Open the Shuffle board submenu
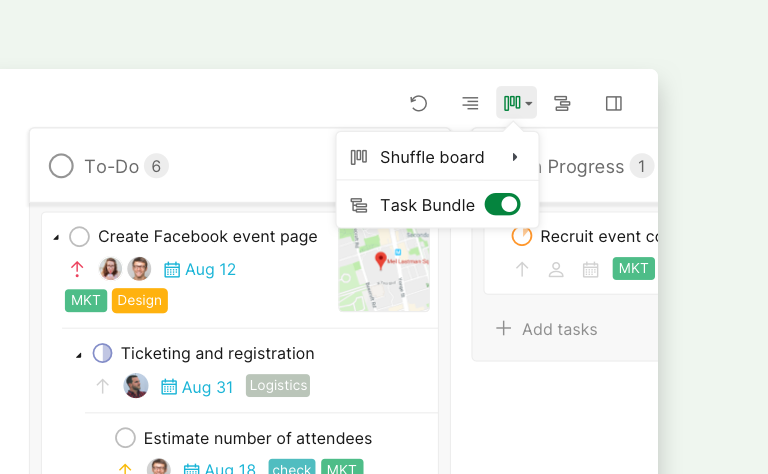 tap(437, 157)
